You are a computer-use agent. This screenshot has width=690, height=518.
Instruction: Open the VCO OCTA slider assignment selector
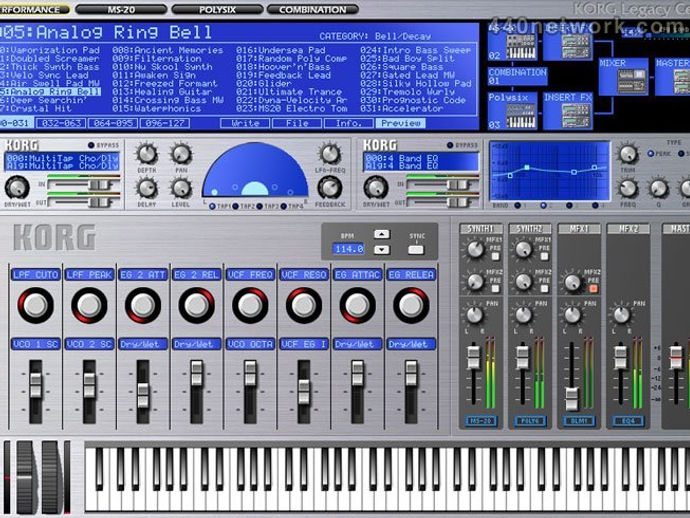click(250, 344)
